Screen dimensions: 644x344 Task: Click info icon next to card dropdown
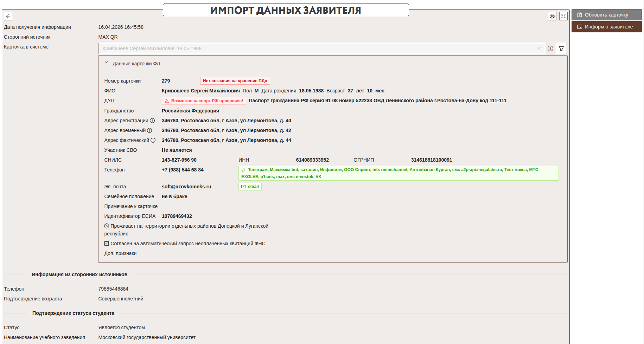[550, 48]
